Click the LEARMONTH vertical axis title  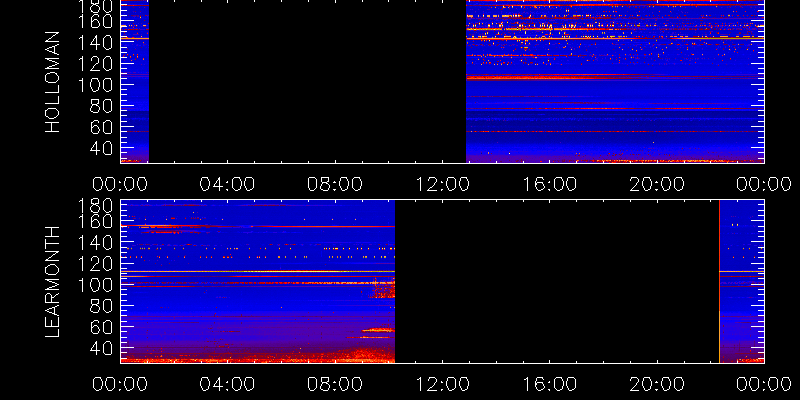point(53,282)
